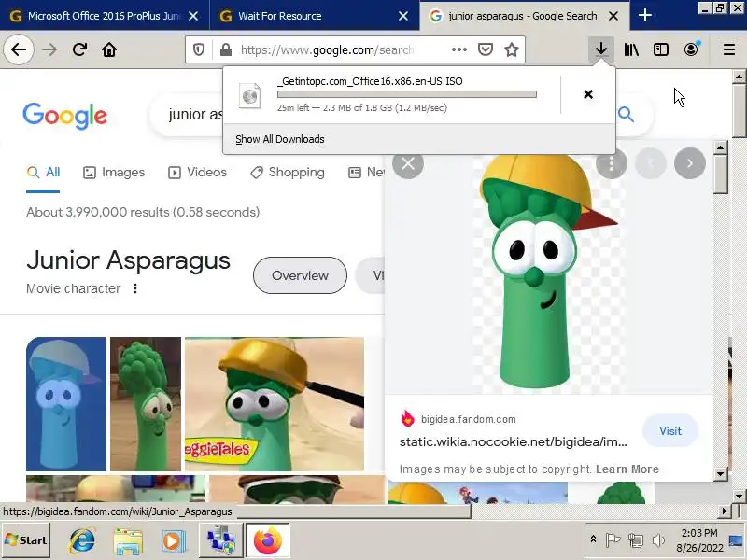Screen dimensions: 747x560
Task: Reload the current page
Action: tap(79, 49)
